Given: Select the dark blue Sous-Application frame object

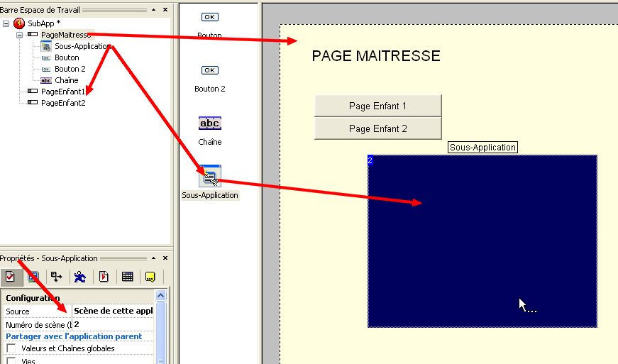Looking at the screenshot, I should click(x=482, y=241).
